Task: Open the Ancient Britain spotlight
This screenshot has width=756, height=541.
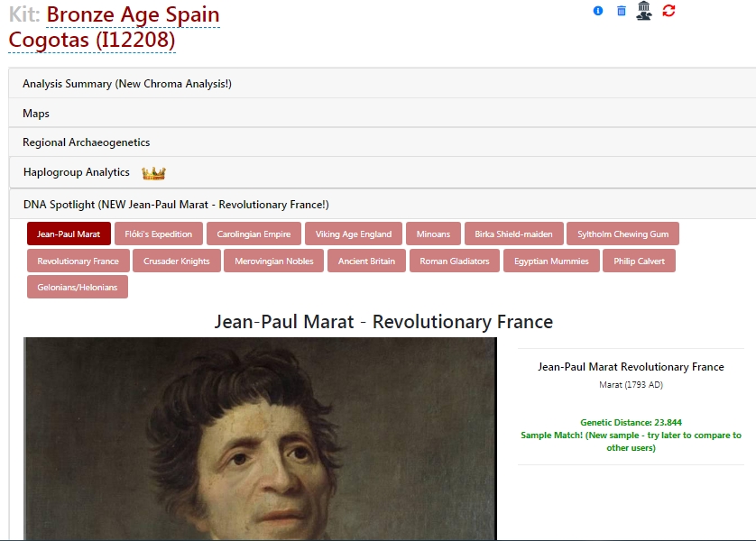Action: (366, 261)
